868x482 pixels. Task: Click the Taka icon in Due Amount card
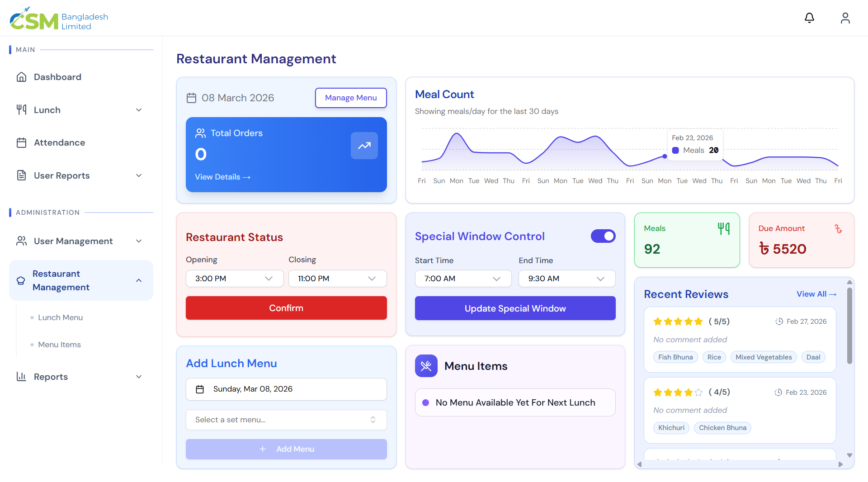838,229
